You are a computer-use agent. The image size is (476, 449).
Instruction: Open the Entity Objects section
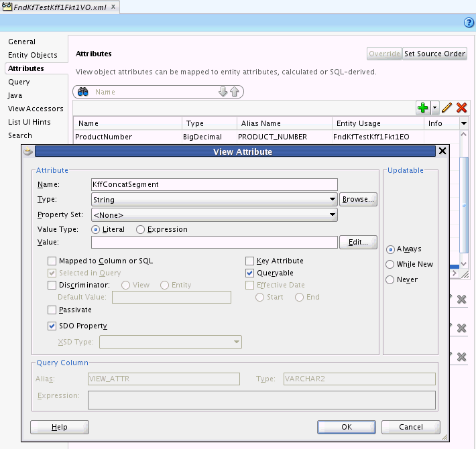[33, 55]
